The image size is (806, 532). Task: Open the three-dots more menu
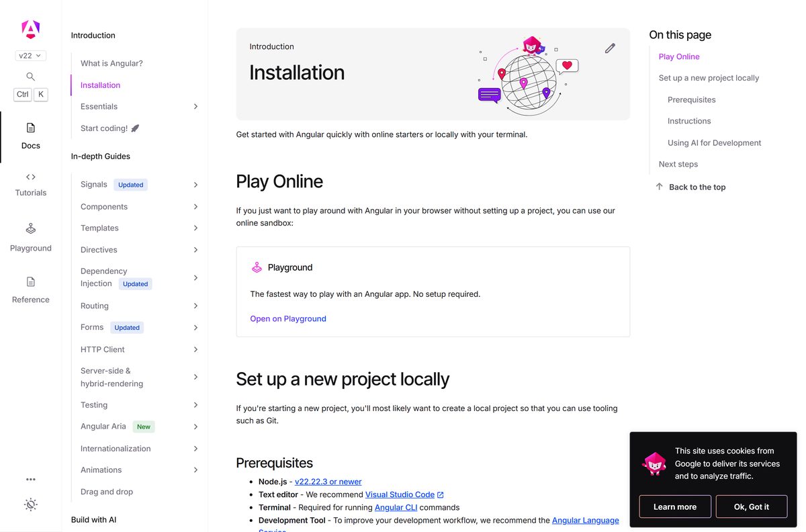[30, 480]
